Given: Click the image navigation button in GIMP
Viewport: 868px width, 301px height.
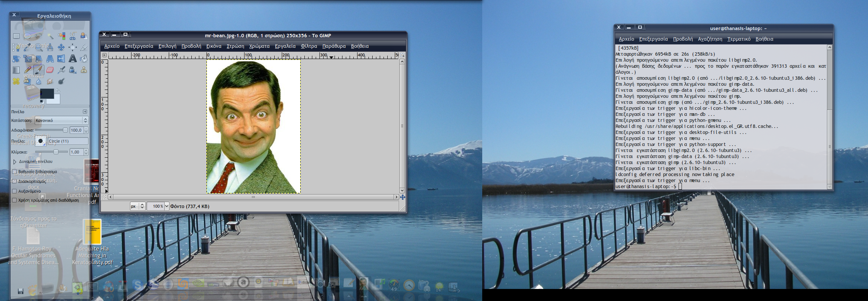Looking at the screenshot, I should point(402,197).
